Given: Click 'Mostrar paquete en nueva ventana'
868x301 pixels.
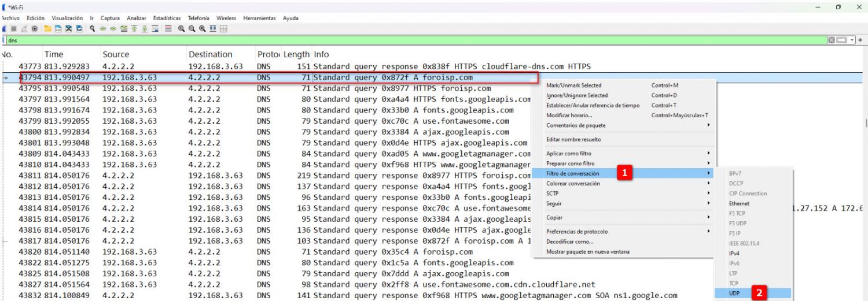Looking at the screenshot, I should [587, 251].
